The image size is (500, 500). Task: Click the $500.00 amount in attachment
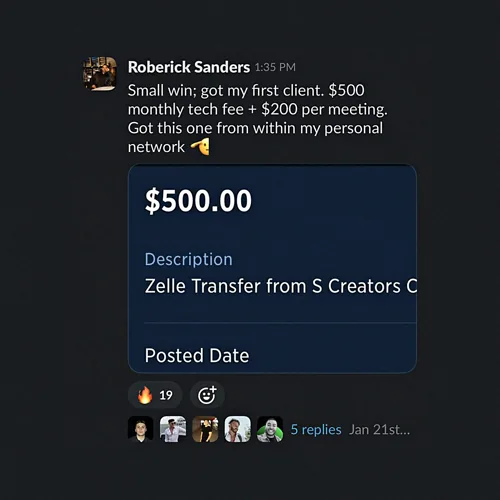198,201
